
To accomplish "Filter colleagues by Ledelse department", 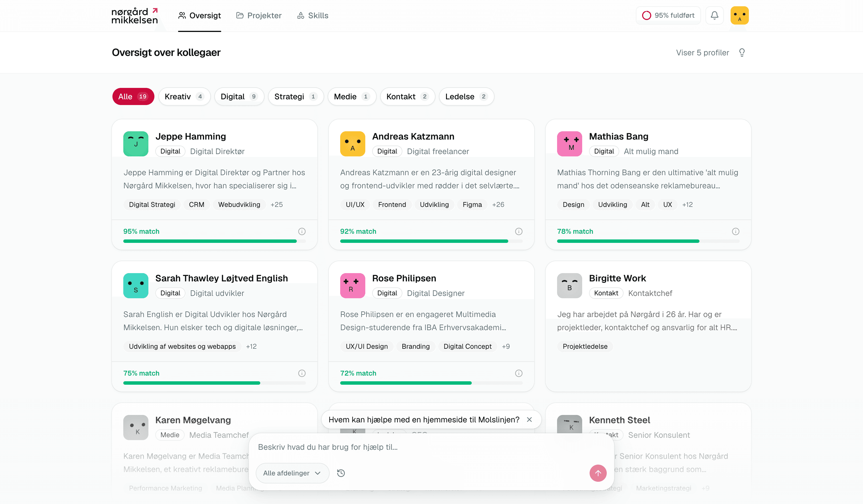I will pyautogui.click(x=466, y=96).
